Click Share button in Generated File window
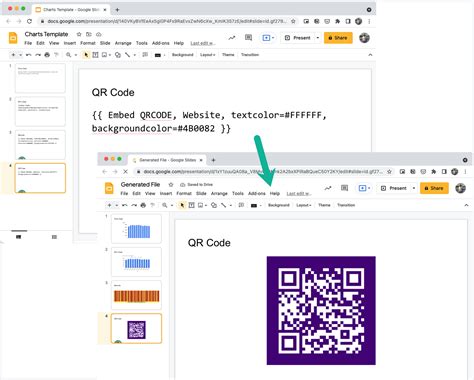 (x=434, y=188)
